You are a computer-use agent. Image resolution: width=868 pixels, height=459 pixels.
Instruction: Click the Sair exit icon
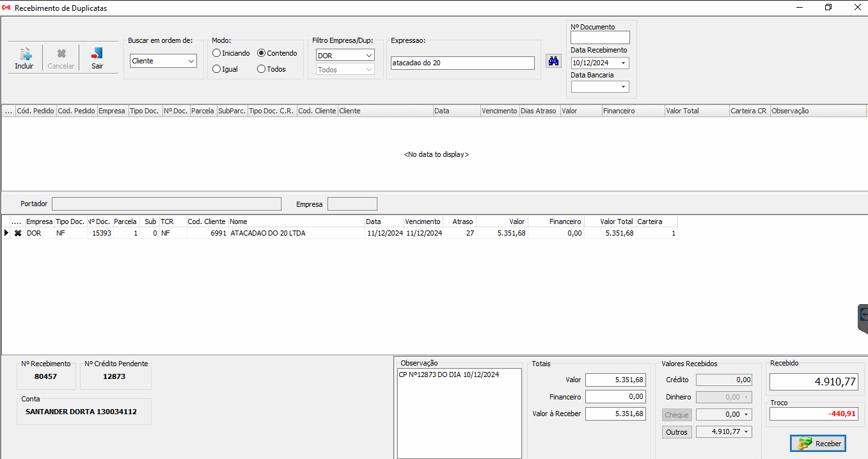(97, 58)
